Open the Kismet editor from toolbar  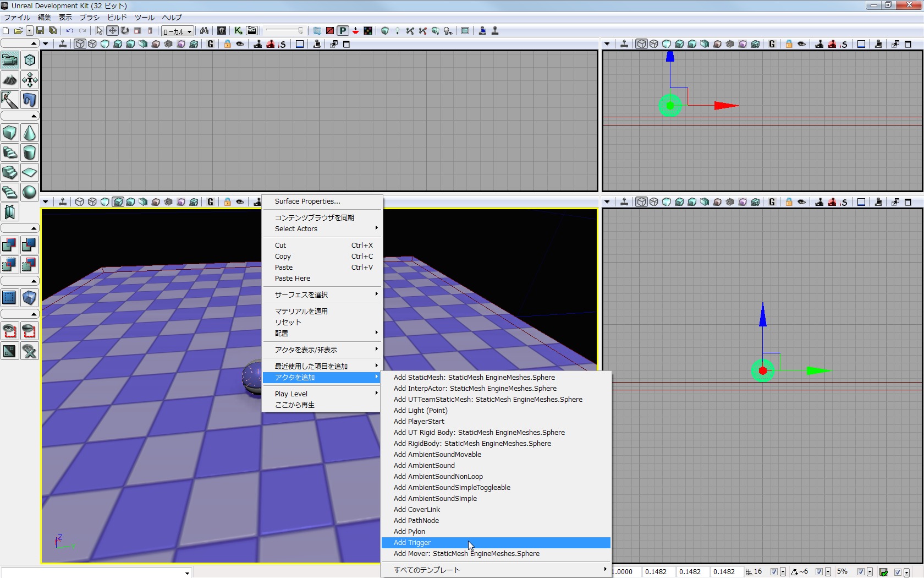[x=238, y=31]
